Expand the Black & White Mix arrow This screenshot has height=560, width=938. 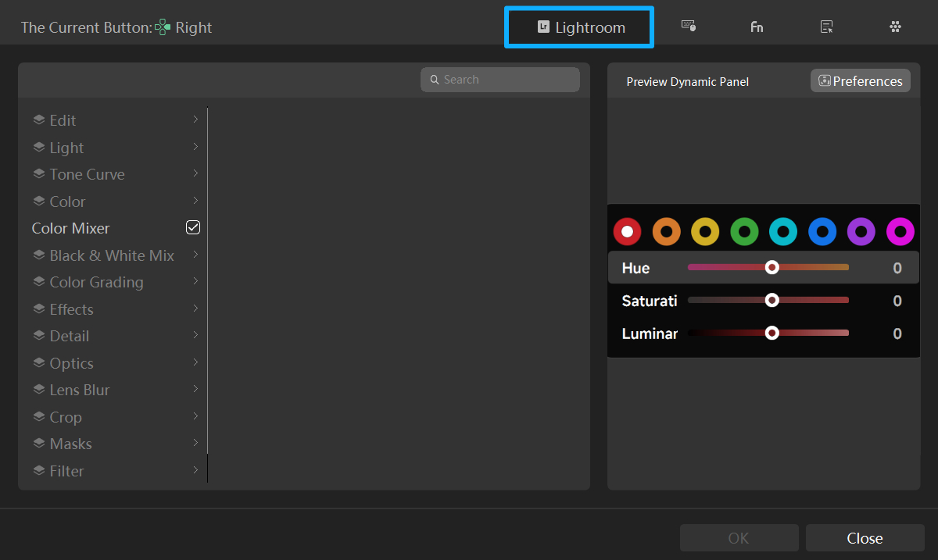coord(195,255)
